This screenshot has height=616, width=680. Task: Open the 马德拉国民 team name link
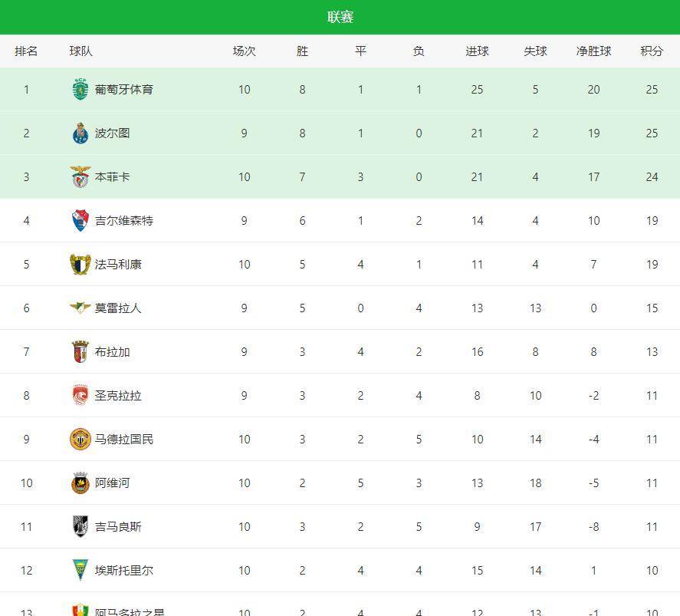(124, 439)
